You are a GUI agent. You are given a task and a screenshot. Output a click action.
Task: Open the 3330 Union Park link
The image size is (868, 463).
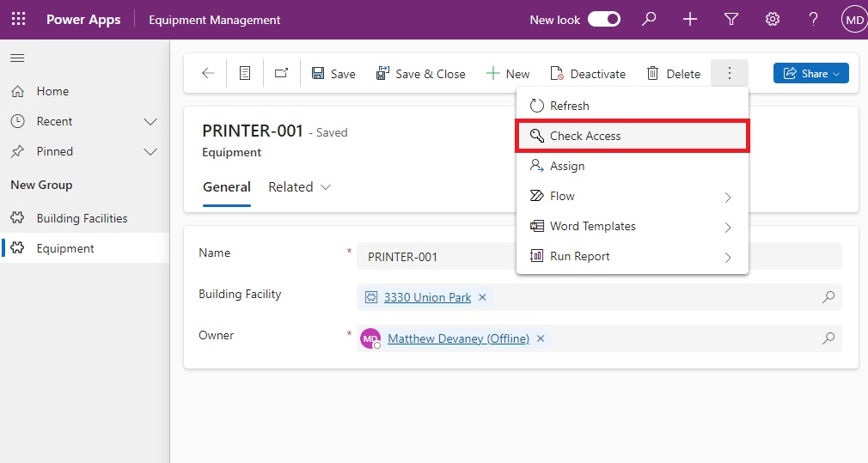pos(427,297)
